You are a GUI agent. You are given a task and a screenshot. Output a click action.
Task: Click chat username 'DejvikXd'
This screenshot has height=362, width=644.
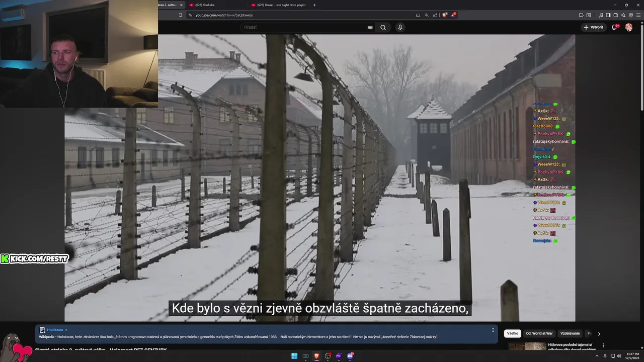tap(542, 157)
